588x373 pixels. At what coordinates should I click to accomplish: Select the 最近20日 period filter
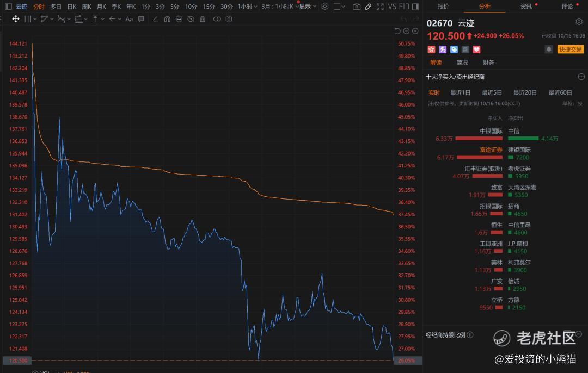click(525, 92)
